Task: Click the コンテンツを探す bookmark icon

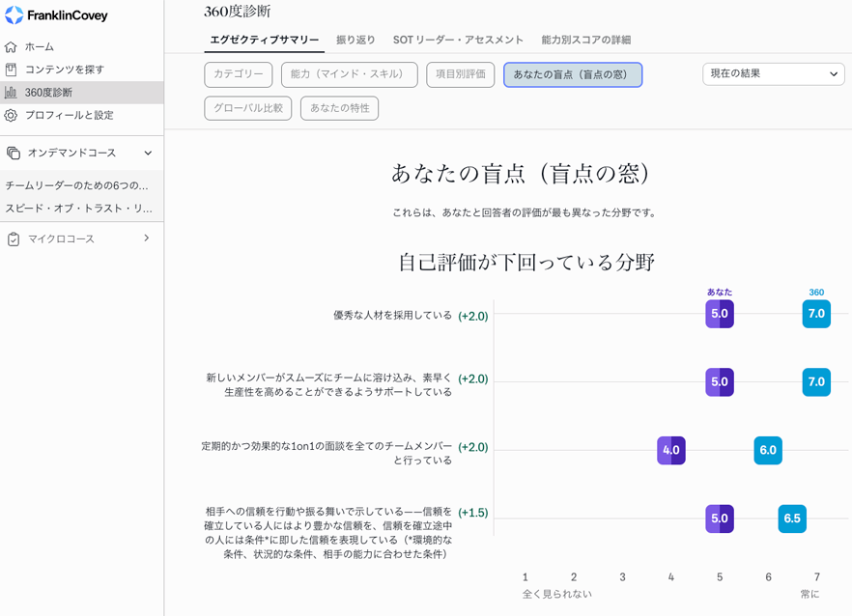Action: (x=12, y=70)
